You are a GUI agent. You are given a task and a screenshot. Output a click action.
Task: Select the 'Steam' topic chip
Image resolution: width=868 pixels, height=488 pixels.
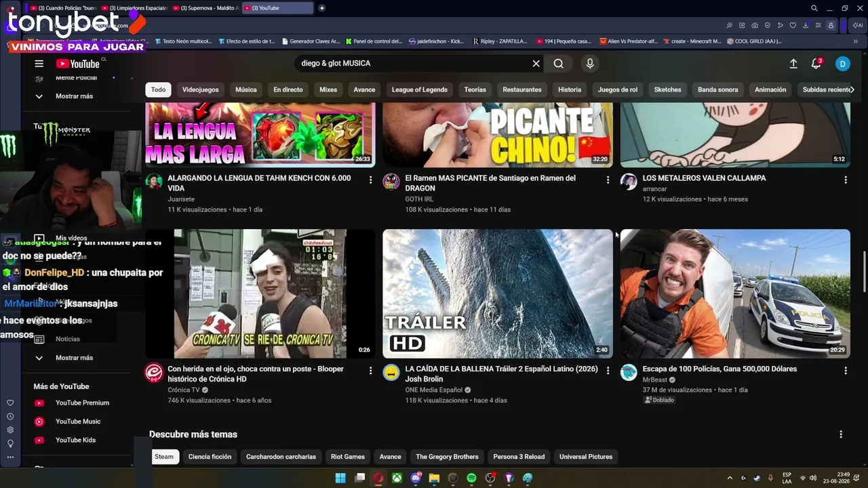pos(164,457)
